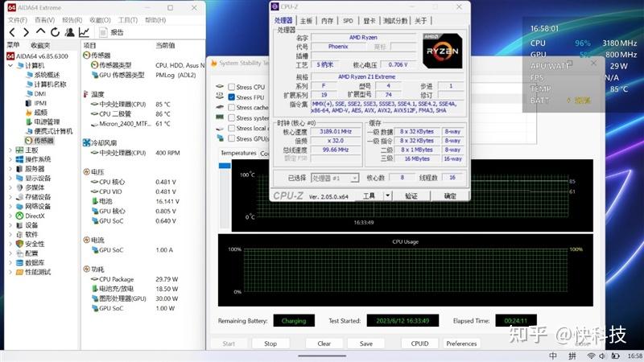The image size is (644, 362).
Task: Stop the stability test
Action: pos(270,343)
